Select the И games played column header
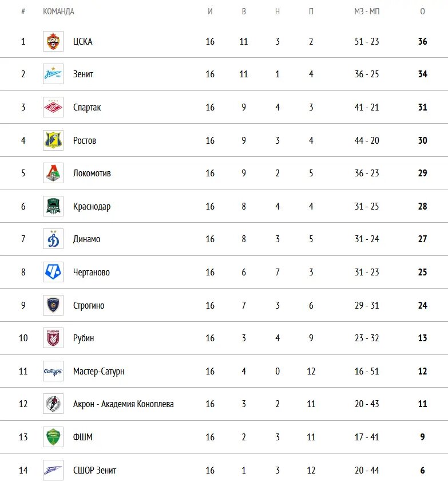 (210, 11)
